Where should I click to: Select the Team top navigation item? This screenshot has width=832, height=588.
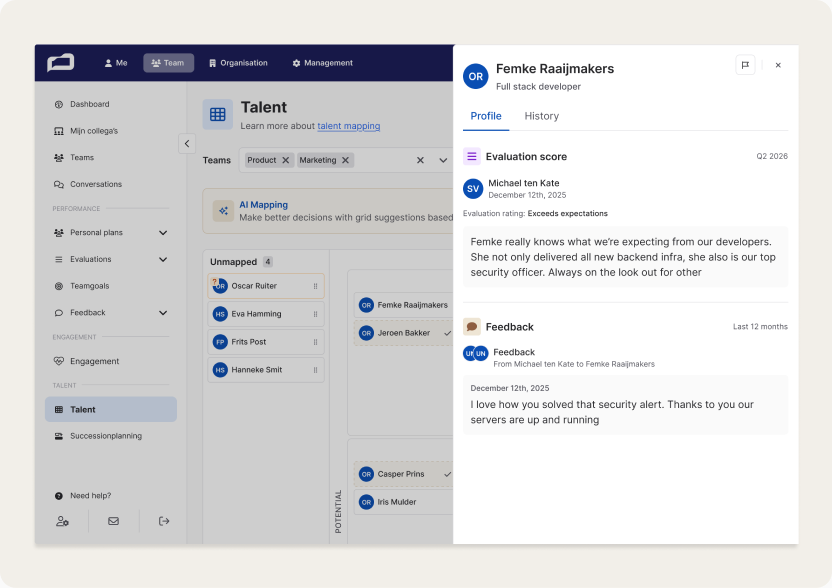pyautogui.click(x=168, y=63)
